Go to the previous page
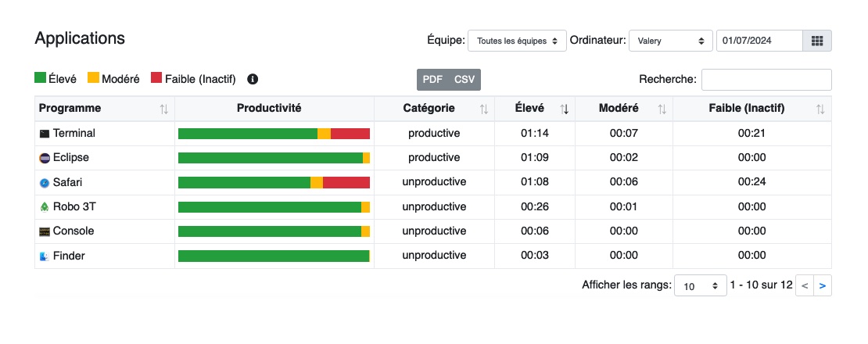This screenshot has width=868, height=344. [805, 286]
